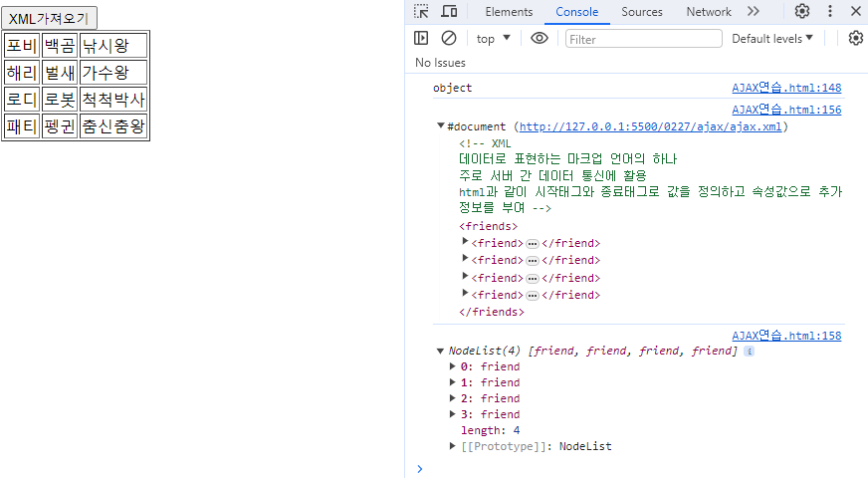The height and width of the screenshot is (478, 868).
Task: Open source link AJAX연습.html:158
Action: (786, 336)
